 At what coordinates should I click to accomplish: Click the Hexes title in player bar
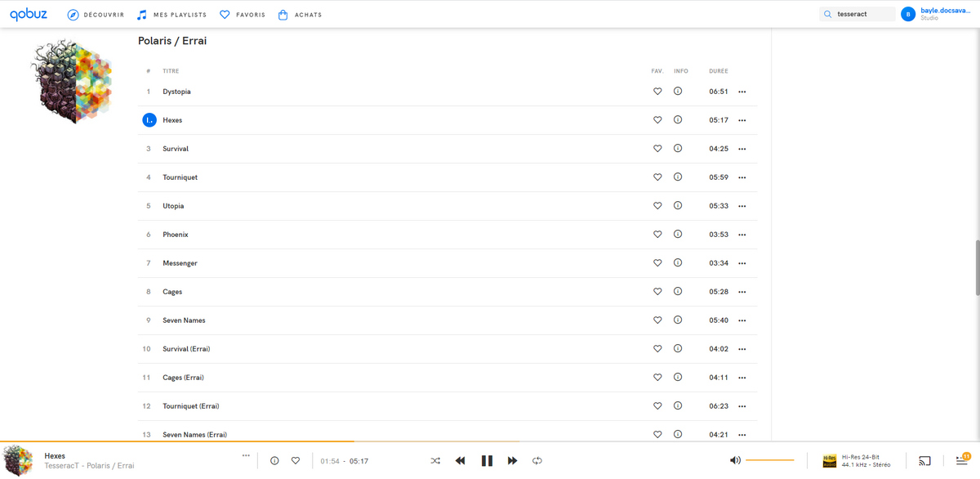(x=55, y=455)
